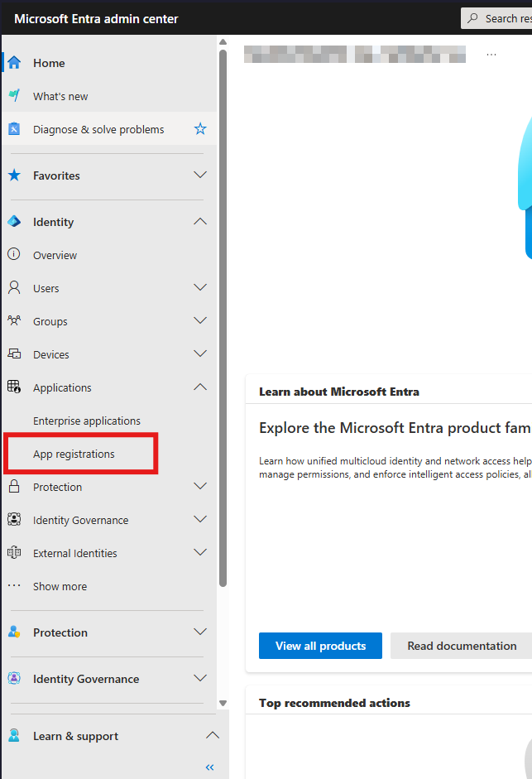The image size is (532, 779).
Task: Open Identity Overview page
Action: [x=110, y=255]
